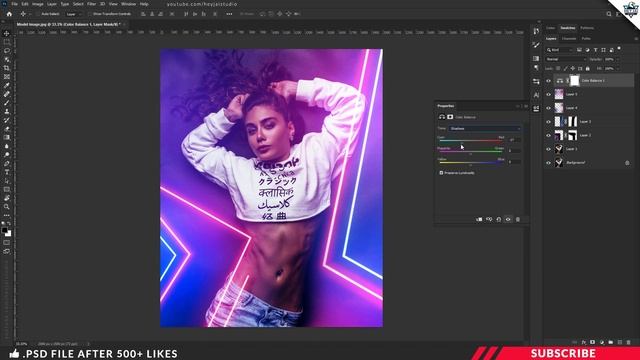Select the Rectangle shape tool
This screenshot has width=640, height=360.
(7, 189)
